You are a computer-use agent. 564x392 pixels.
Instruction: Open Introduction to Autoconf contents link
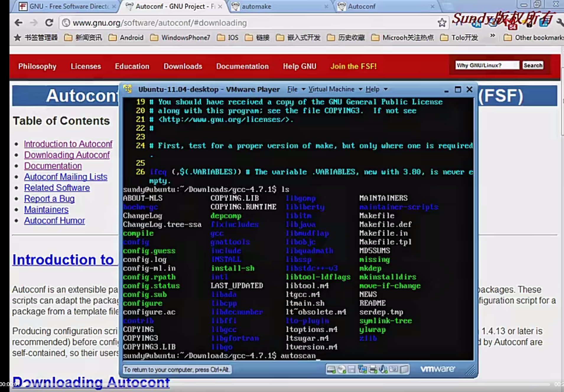pos(68,144)
